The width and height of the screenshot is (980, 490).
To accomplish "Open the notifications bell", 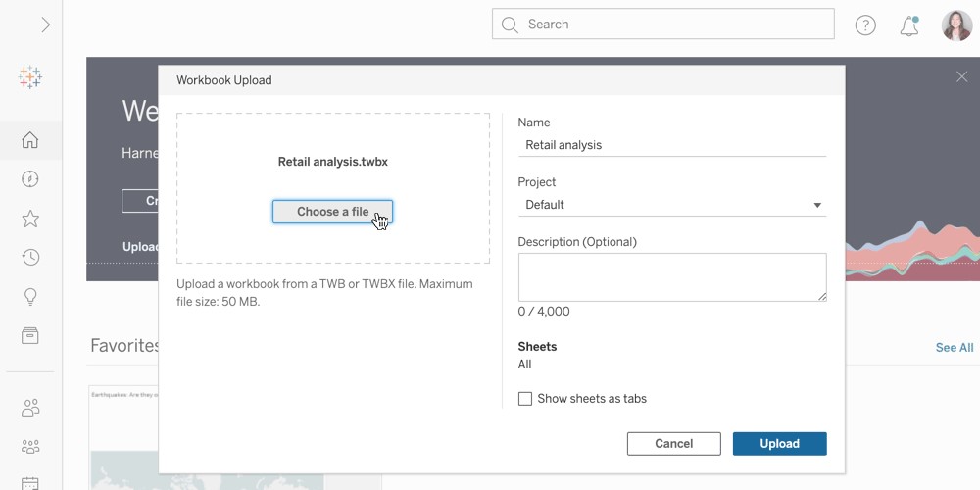I will click(x=908, y=25).
